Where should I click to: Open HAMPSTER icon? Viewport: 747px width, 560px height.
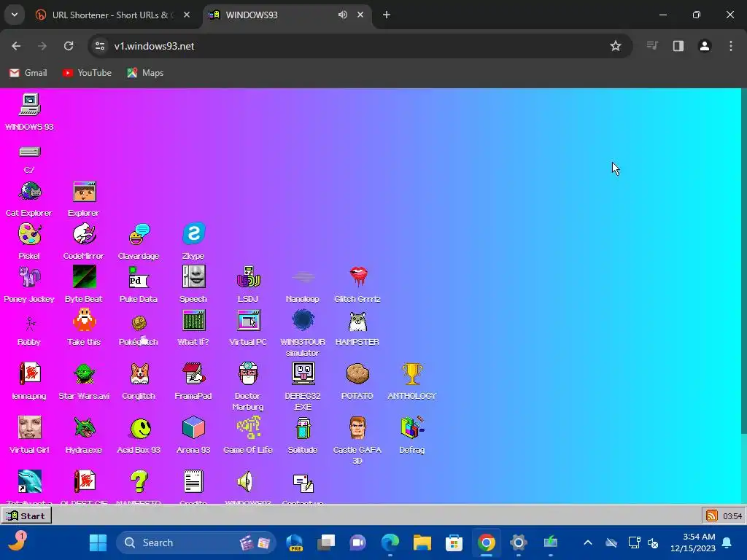click(357, 321)
